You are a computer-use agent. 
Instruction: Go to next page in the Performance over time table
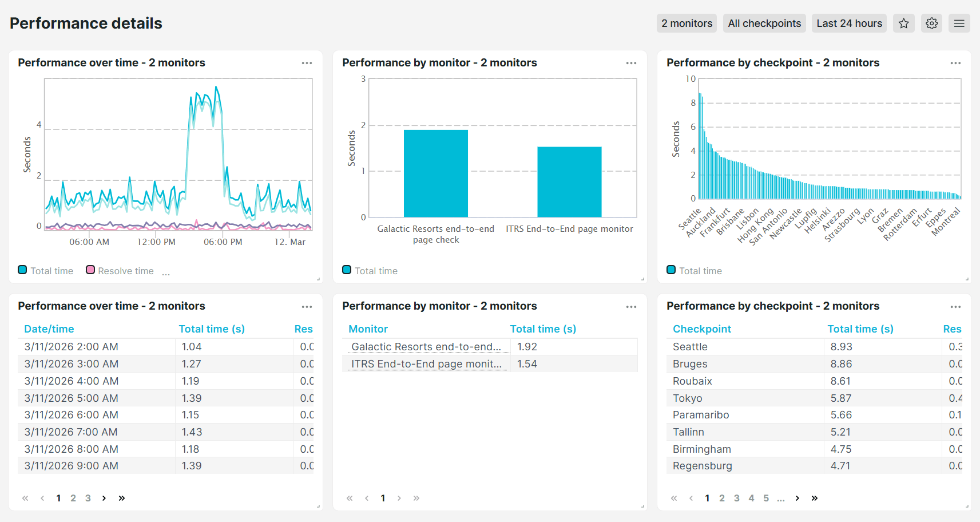(x=104, y=498)
